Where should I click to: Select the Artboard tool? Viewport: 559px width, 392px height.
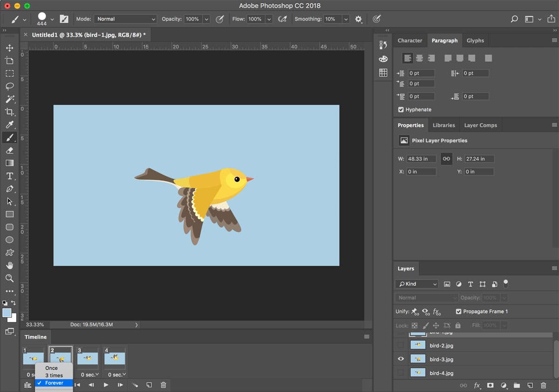coord(9,61)
